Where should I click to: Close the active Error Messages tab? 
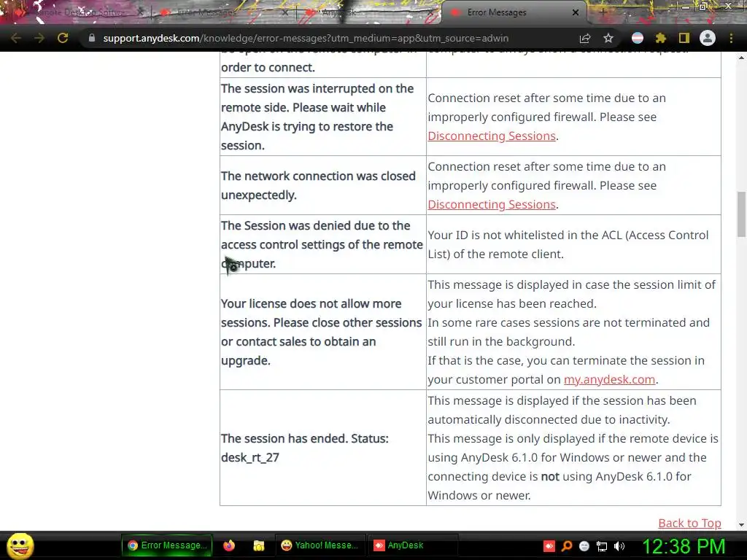pyautogui.click(x=576, y=12)
